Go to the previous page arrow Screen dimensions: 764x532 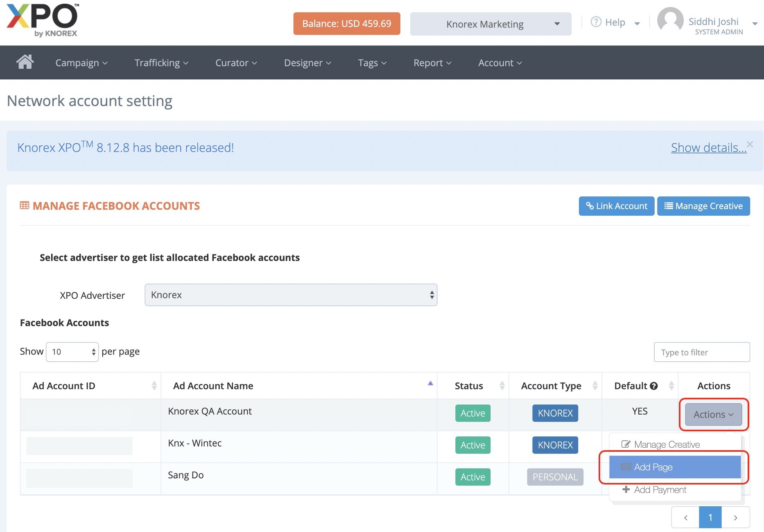[685, 518]
